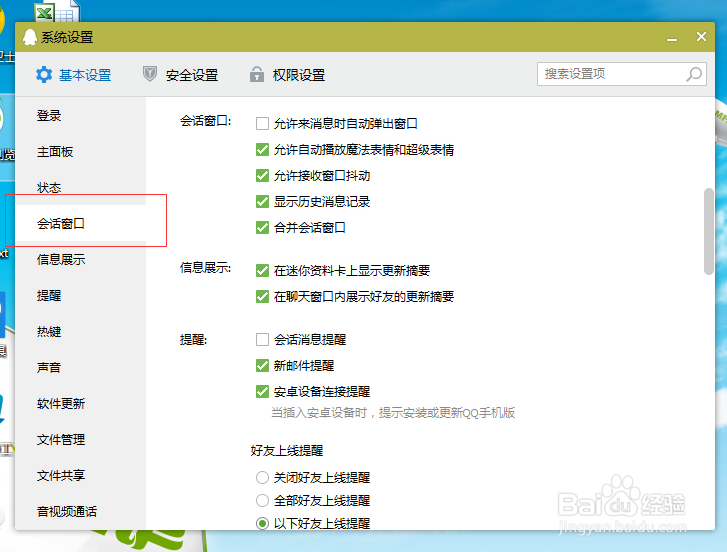
Task: Focus the 搜索设置项 search field
Action: (x=621, y=74)
